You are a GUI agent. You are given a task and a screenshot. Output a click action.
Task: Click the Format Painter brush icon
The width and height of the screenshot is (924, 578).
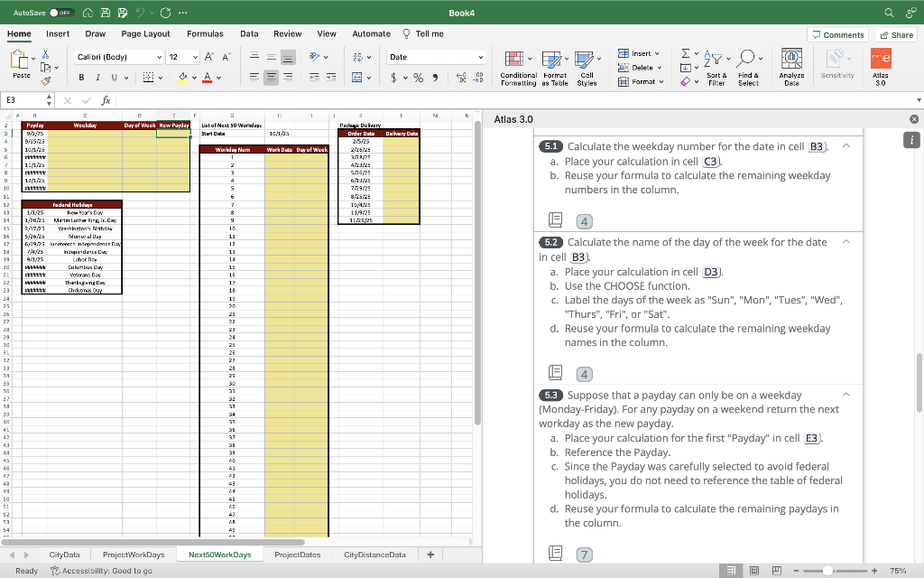pyautogui.click(x=45, y=80)
